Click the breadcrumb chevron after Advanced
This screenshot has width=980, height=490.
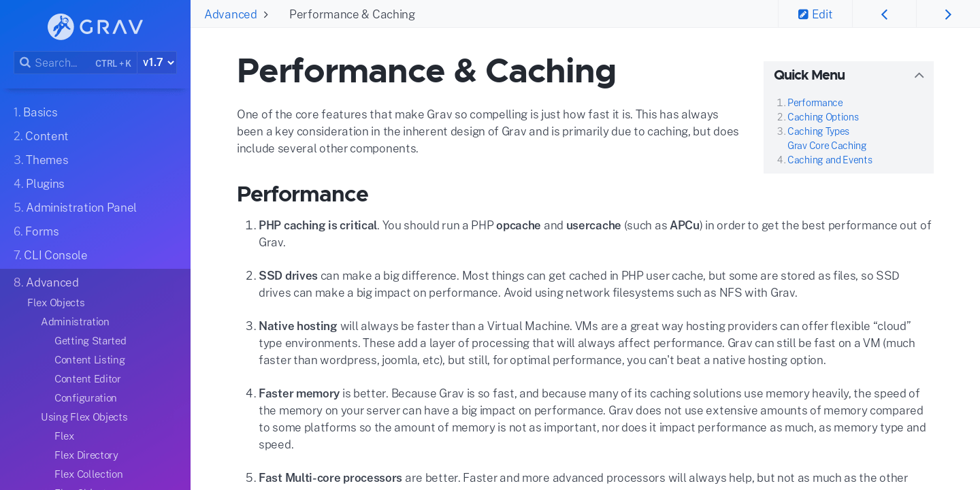coord(266,15)
